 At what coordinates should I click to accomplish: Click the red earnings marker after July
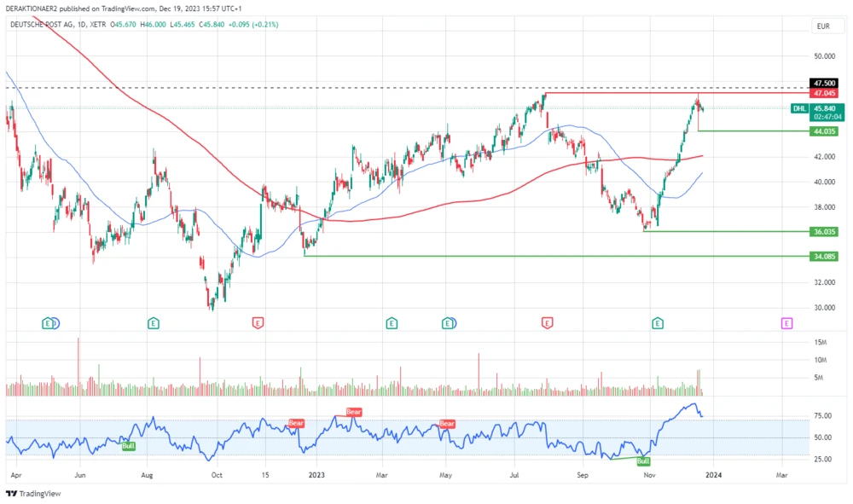pyautogui.click(x=547, y=323)
